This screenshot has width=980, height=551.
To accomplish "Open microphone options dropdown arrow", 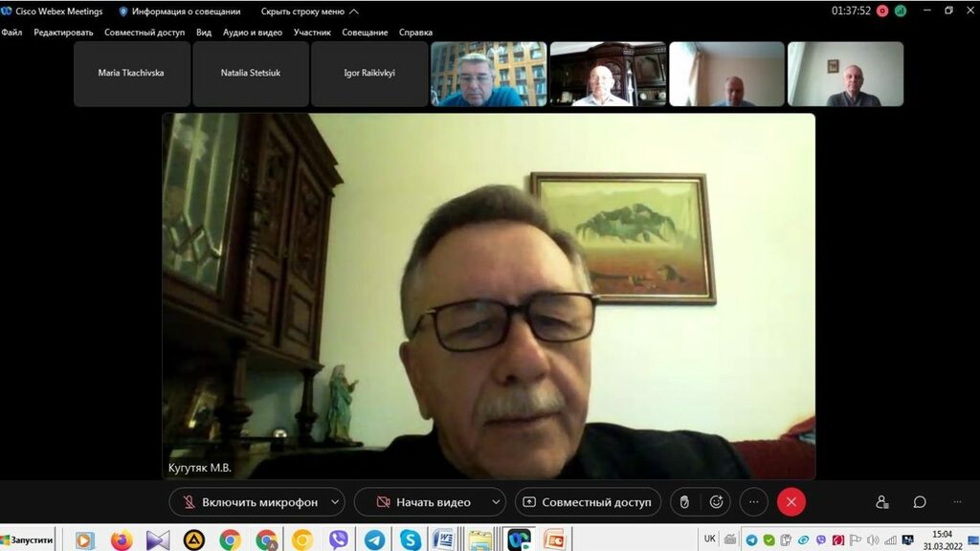I will 335,502.
